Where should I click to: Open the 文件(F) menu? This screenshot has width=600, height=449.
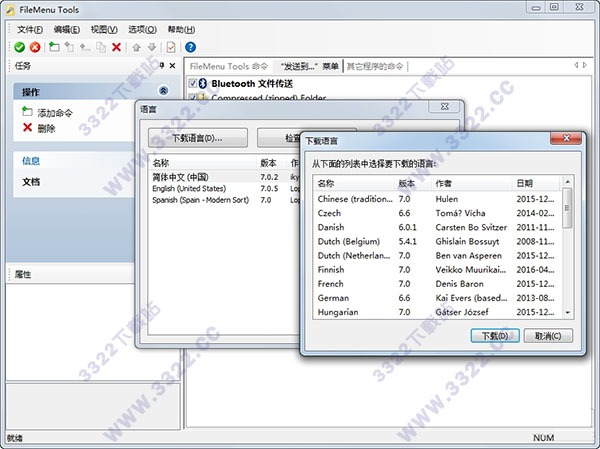pyautogui.click(x=30, y=29)
